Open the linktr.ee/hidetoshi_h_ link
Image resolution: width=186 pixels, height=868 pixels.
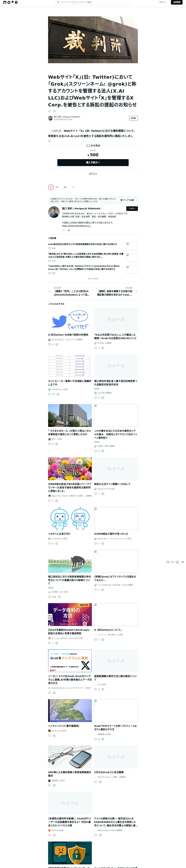tap(76, 226)
